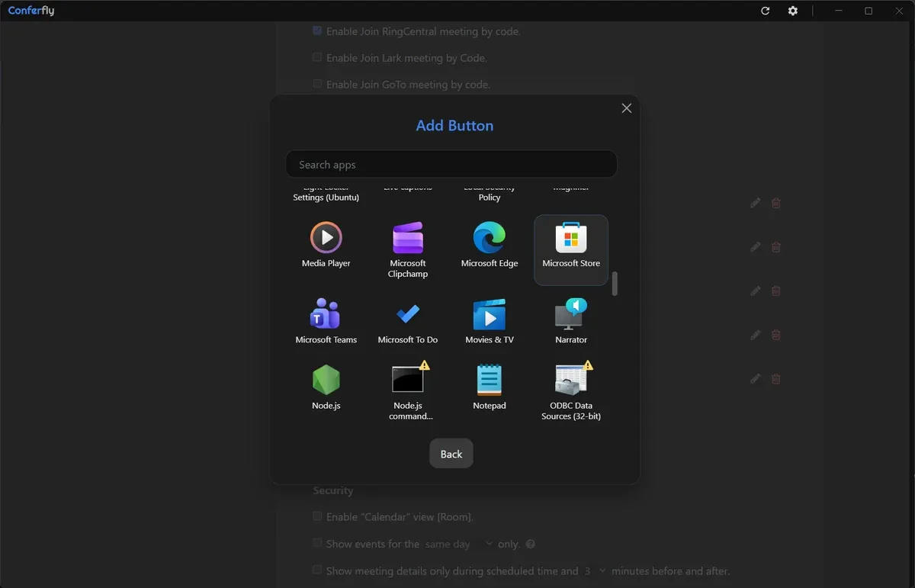The height and width of the screenshot is (588, 915).
Task: Open the same day dropdown
Action: point(458,544)
